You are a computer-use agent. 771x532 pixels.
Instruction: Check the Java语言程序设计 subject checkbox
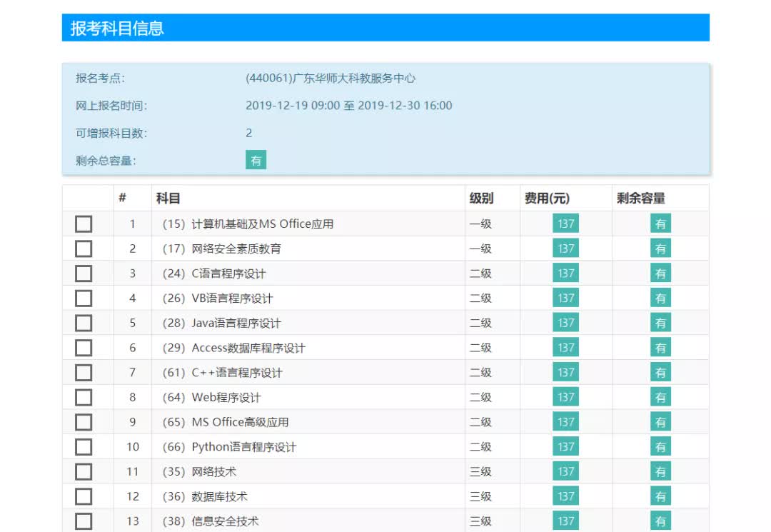pos(84,322)
